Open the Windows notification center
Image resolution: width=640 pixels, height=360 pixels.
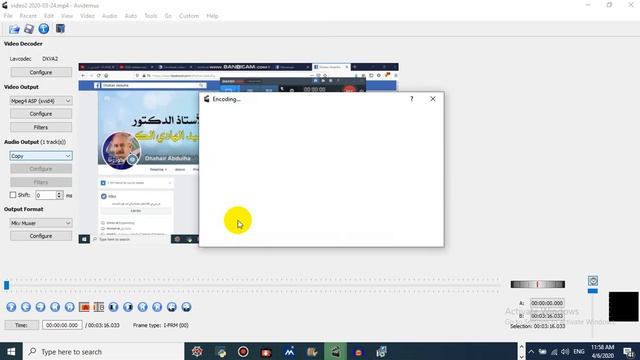[x=629, y=351]
